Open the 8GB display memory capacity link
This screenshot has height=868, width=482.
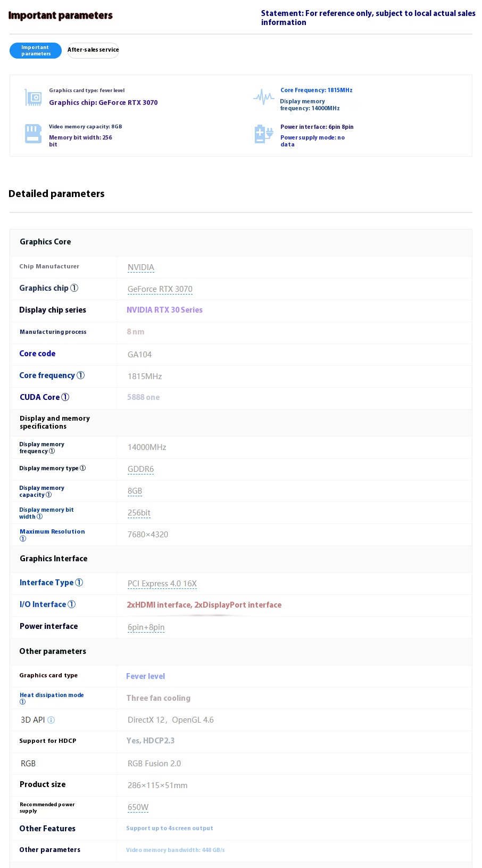(x=135, y=491)
